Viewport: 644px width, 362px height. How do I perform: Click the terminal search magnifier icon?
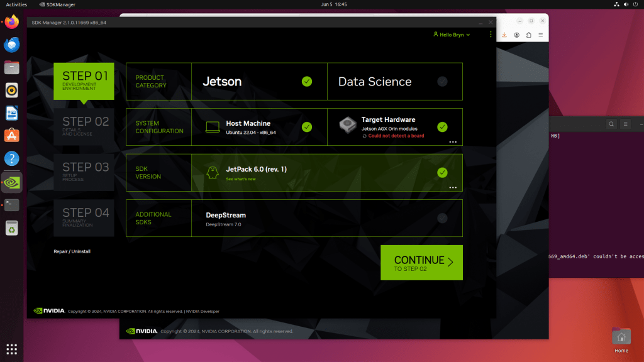(611, 124)
